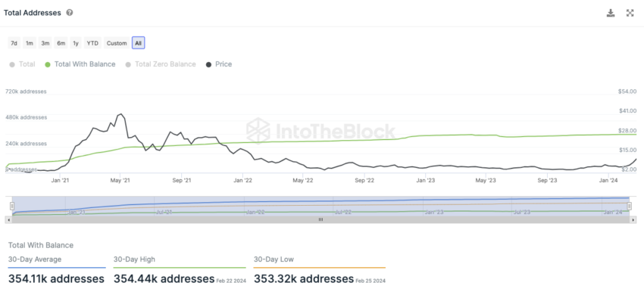Click the Feb 22 2024 date
Image resolution: width=644 pixels, height=295 pixels.
click(x=230, y=281)
